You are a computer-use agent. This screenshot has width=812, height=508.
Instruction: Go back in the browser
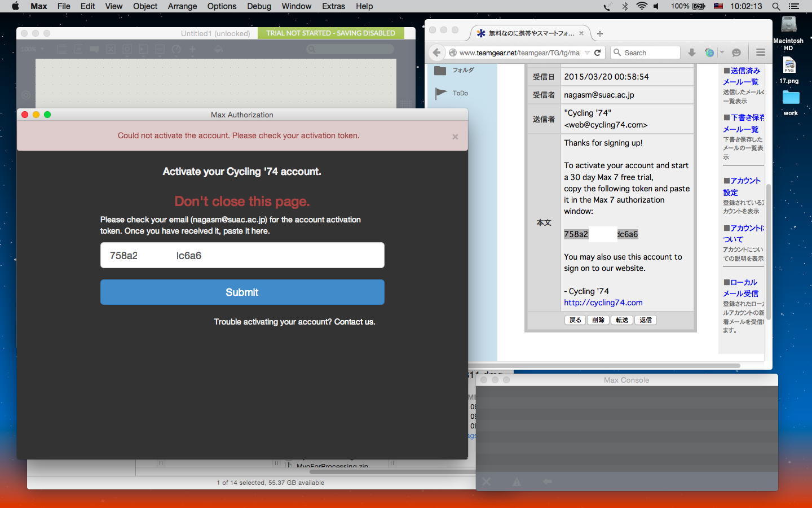[436, 52]
